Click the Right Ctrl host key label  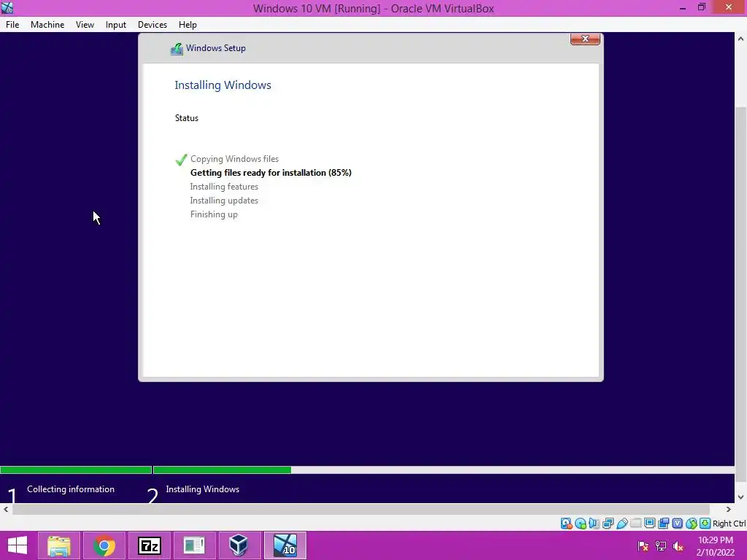(729, 524)
